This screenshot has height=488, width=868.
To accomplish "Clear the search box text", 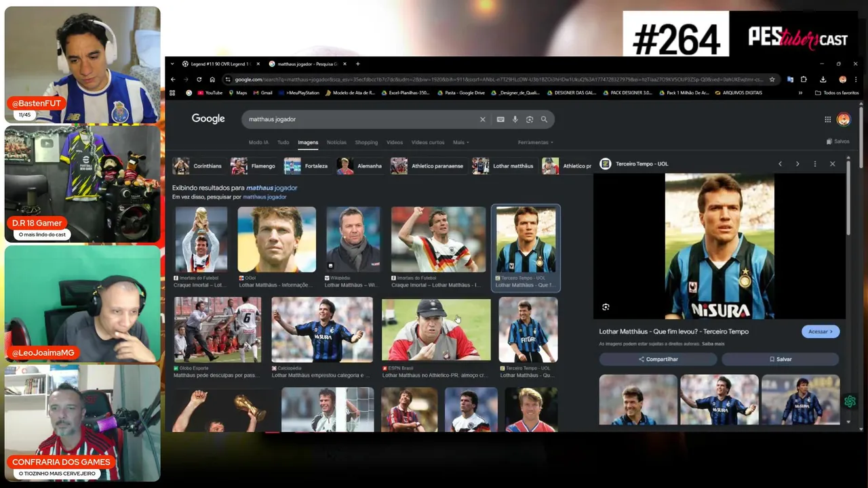I will (483, 119).
